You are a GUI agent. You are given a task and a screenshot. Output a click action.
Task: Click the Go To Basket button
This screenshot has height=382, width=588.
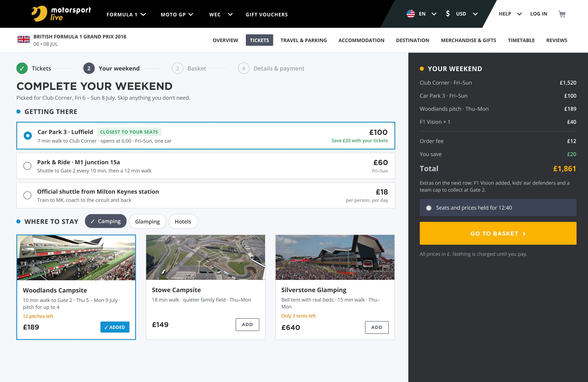[x=498, y=233]
